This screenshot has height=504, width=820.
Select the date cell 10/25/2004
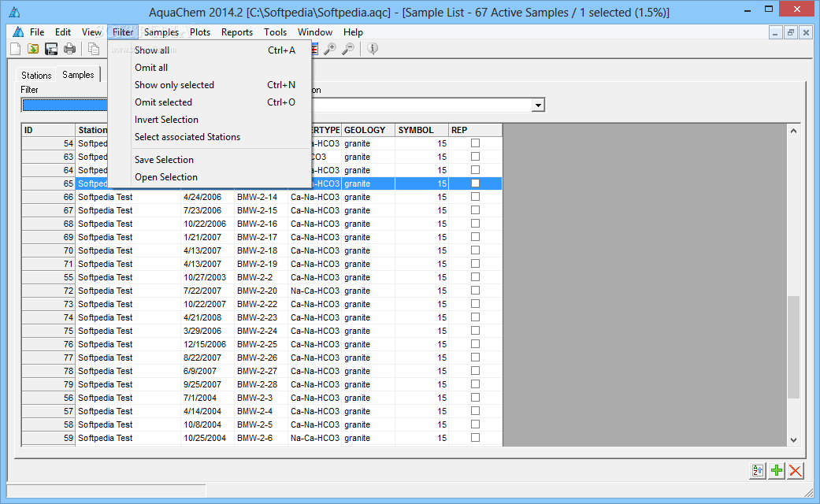(207, 438)
